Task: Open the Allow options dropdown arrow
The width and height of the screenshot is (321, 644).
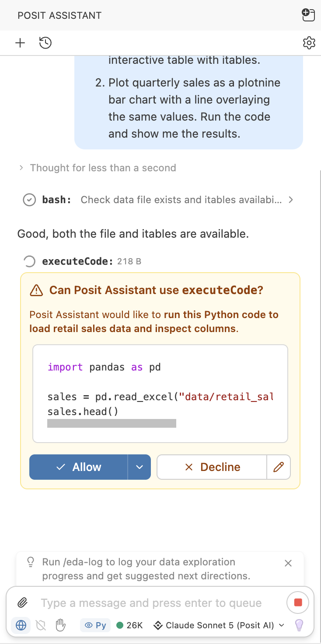Action: (140, 467)
